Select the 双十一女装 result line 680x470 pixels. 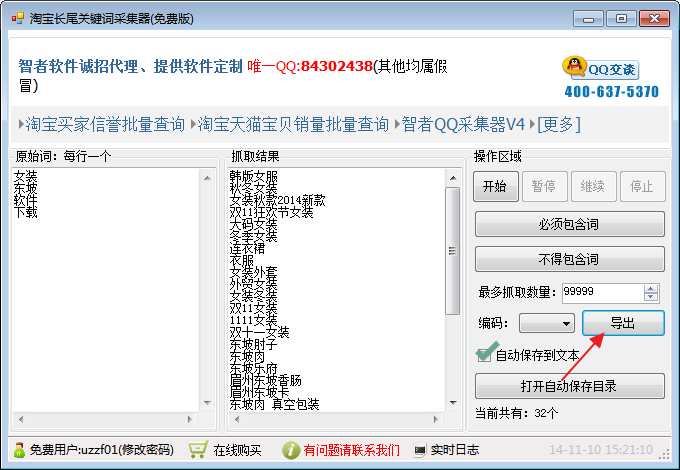(x=259, y=333)
